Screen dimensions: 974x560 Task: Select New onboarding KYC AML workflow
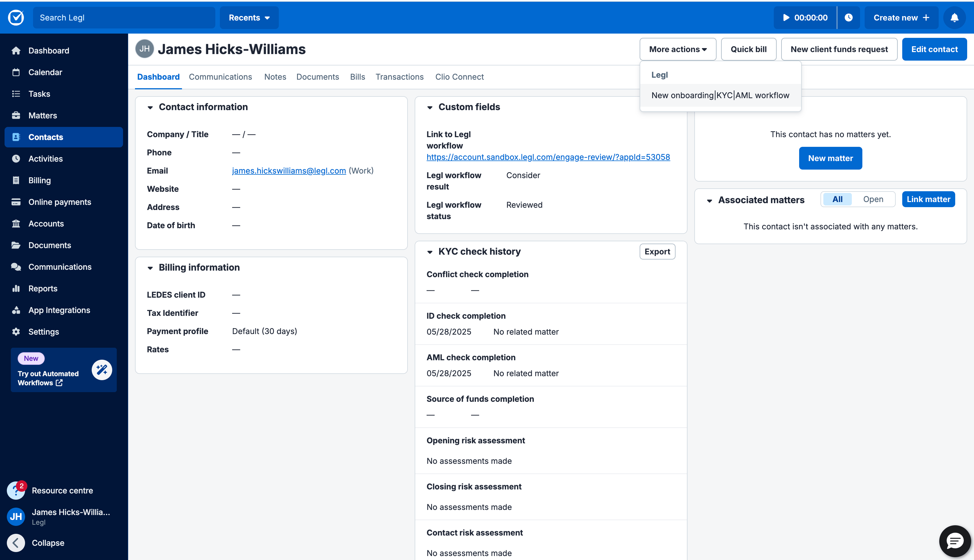(720, 95)
